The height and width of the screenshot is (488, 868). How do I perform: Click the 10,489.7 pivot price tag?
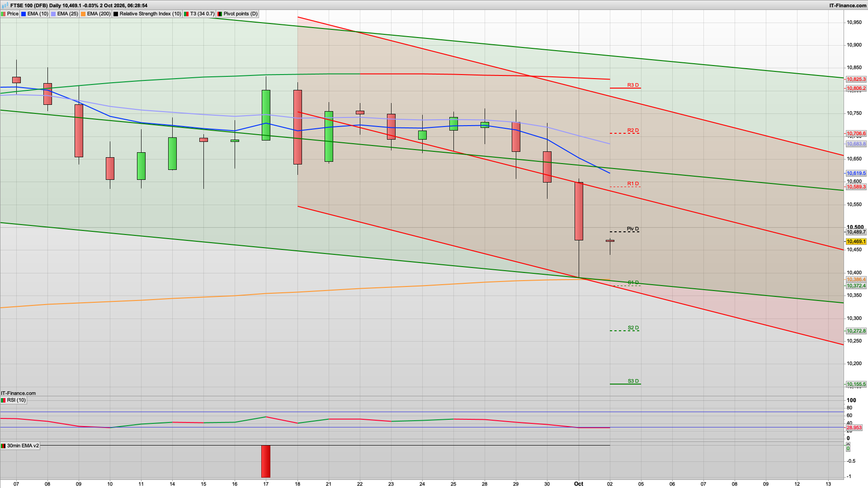point(856,232)
